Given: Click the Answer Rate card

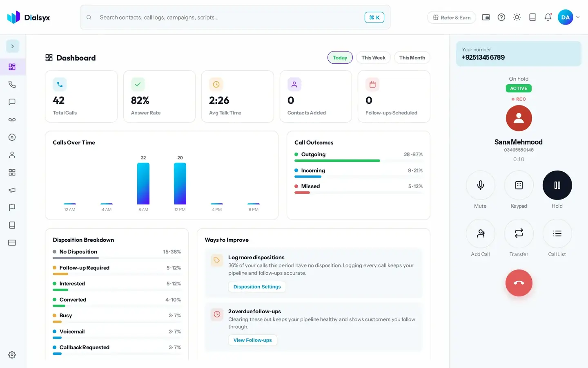Looking at the screenshot, I should (159, 96).
